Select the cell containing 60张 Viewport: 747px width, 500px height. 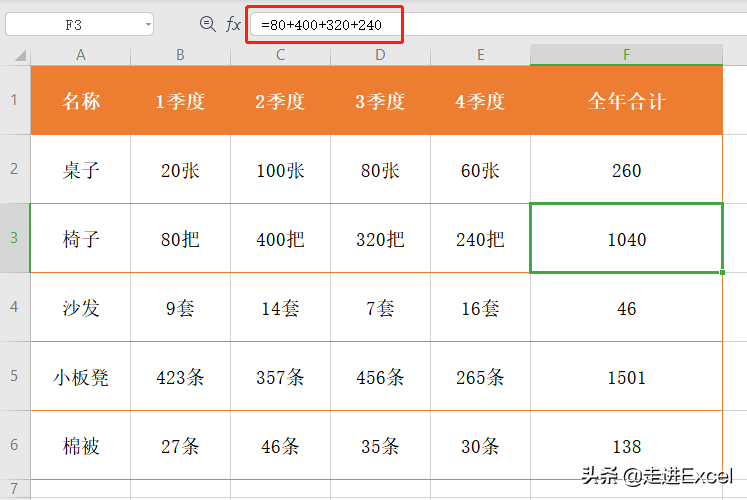click(480, 170)
